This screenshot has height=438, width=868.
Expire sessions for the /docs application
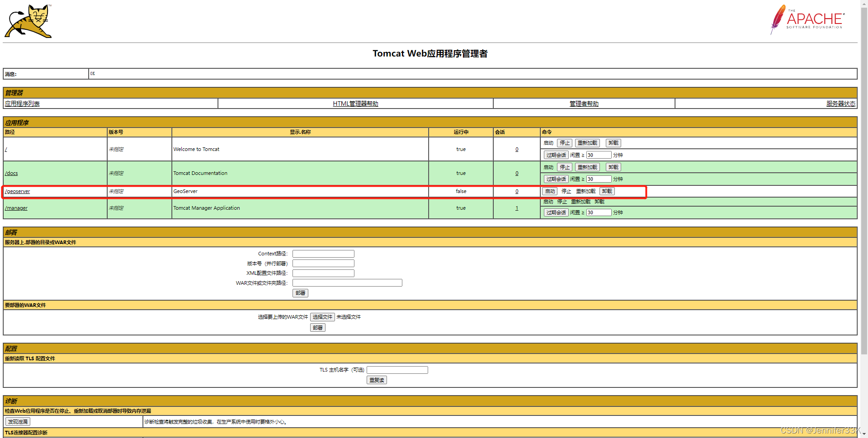tap(556, 179)
